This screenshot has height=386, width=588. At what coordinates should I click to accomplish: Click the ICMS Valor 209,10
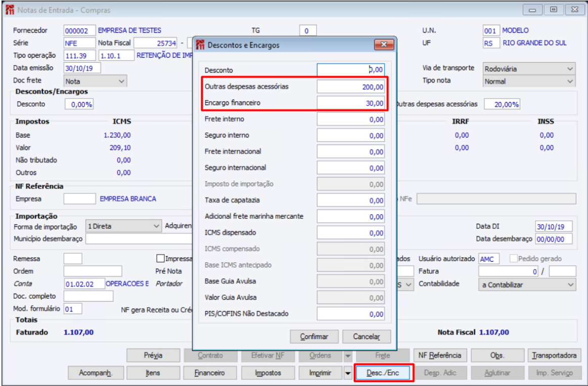pyautogui.click(x=120, y=148)
